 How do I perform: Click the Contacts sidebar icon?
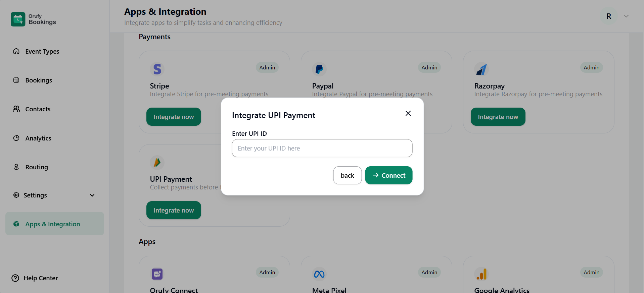coord(16,109)
